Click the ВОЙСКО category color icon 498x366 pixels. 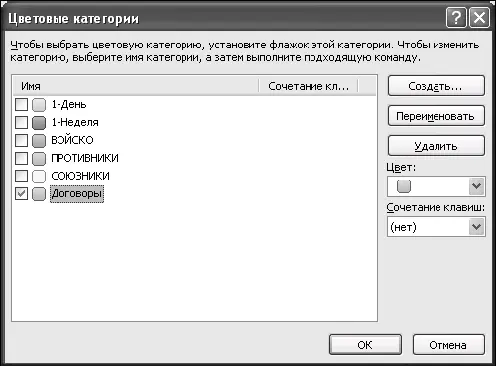coord(39,140)
